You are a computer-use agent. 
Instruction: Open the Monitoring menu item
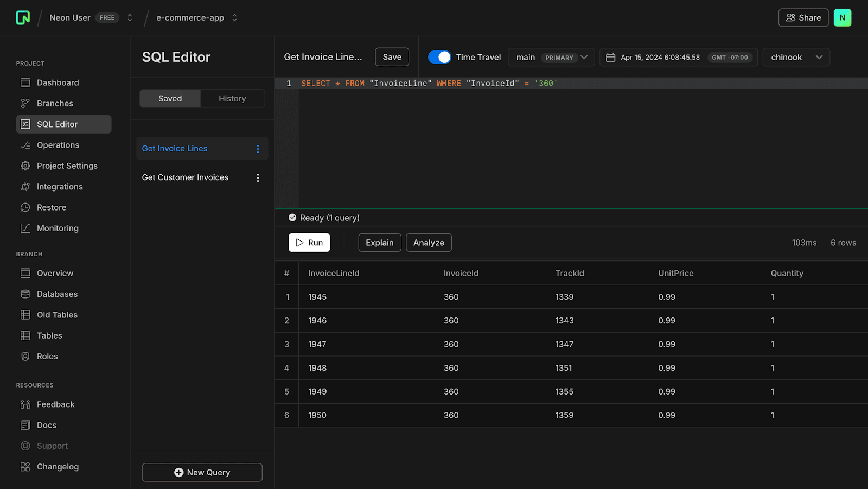(58, 228)
